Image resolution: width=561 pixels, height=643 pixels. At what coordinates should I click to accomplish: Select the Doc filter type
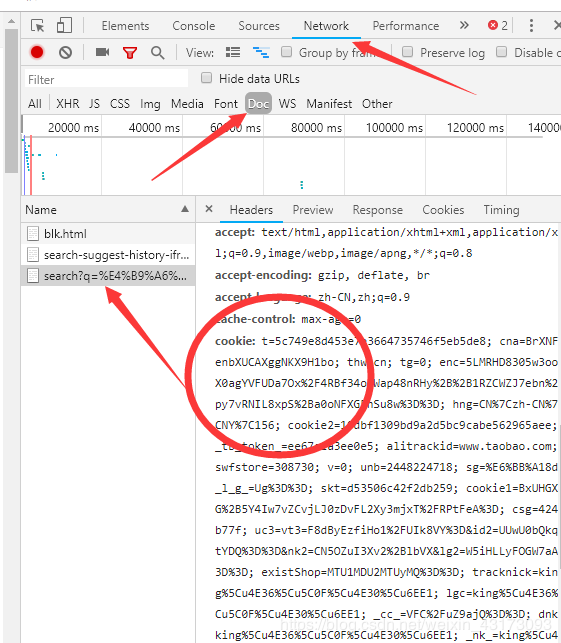point(259,104)
